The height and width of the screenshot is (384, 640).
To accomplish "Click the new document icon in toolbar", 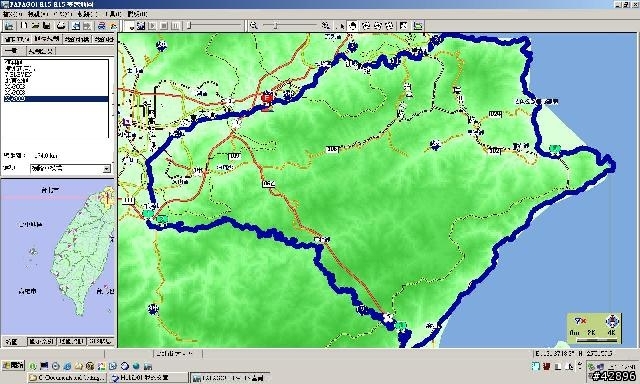I will click(23, 26).
